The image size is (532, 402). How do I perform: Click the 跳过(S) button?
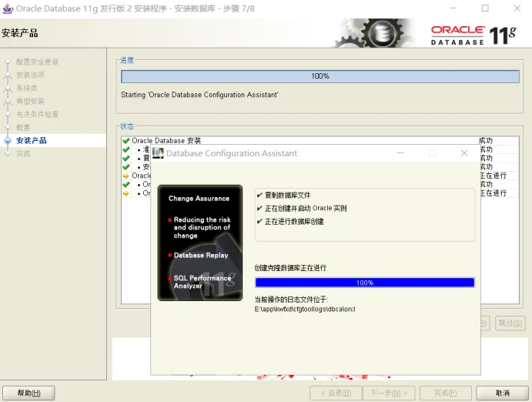(x=510, y=323)
